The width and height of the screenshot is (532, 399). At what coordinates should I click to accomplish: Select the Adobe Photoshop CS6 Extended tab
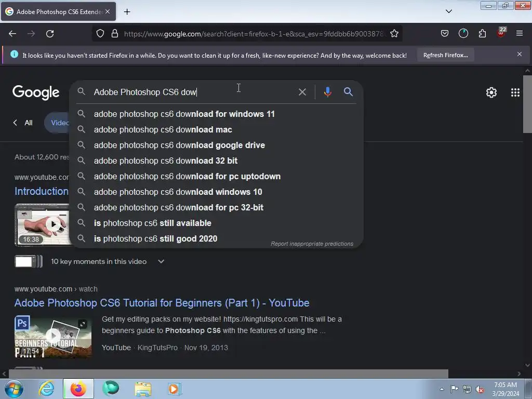(x=58, y=11)
